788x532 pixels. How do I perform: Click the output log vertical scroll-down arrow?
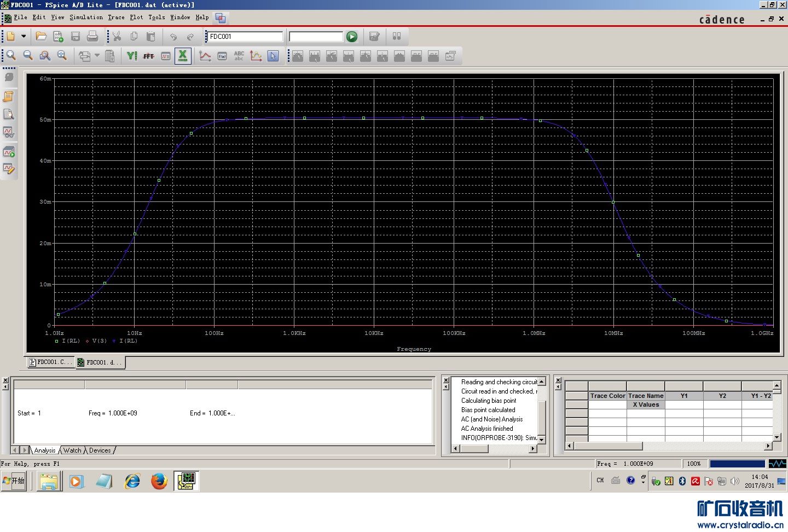point(542,440)
